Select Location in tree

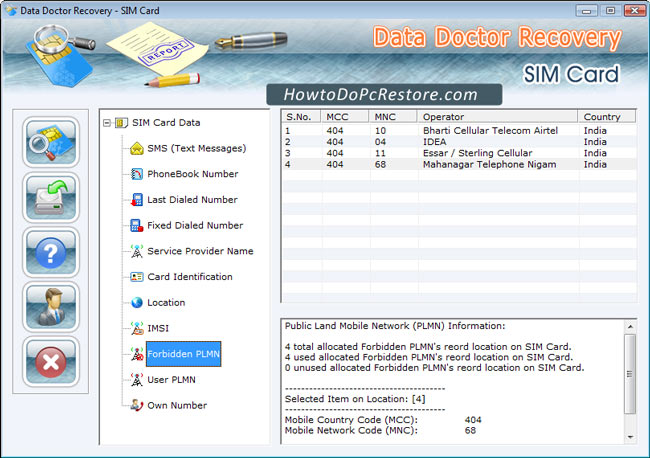(x=166, y=303)
